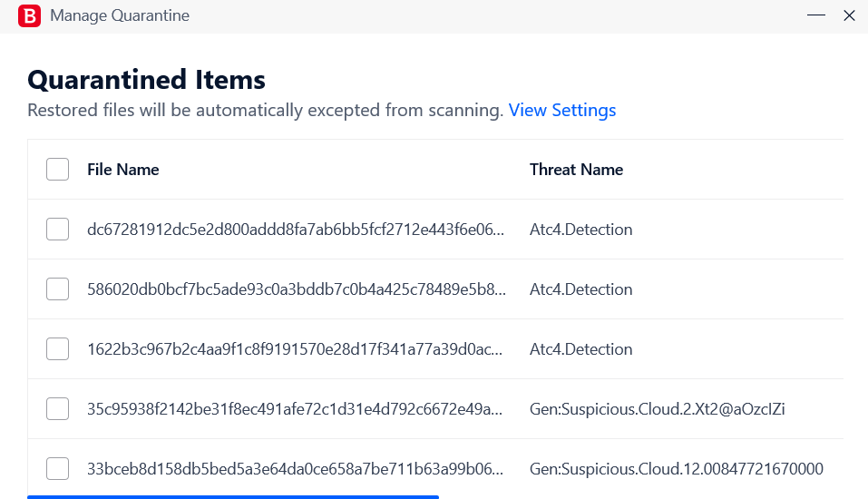The image size is (868, 499).
Task: Sort by the Threat Name column header
Action: [576, 170]
